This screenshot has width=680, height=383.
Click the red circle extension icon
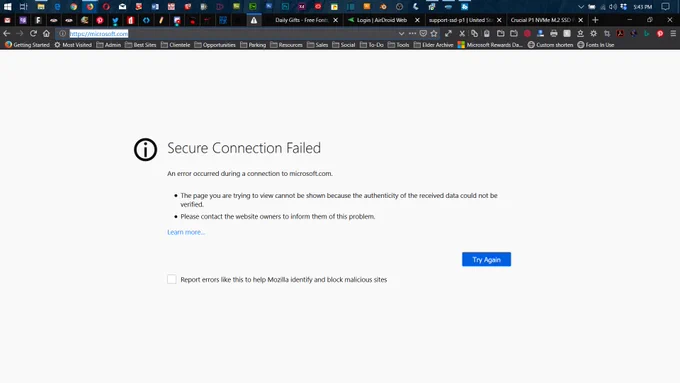tap(527, 33)
